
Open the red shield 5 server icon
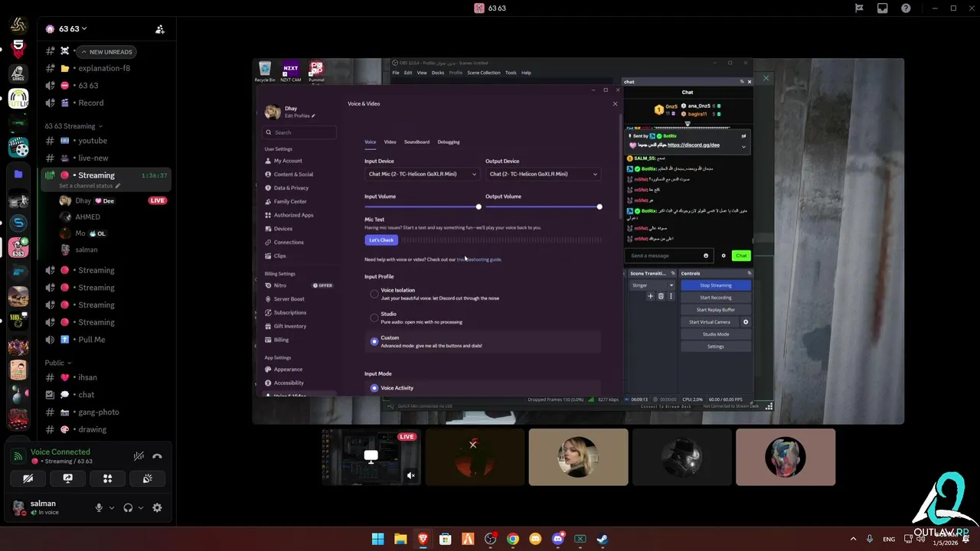tap(18, 48)
